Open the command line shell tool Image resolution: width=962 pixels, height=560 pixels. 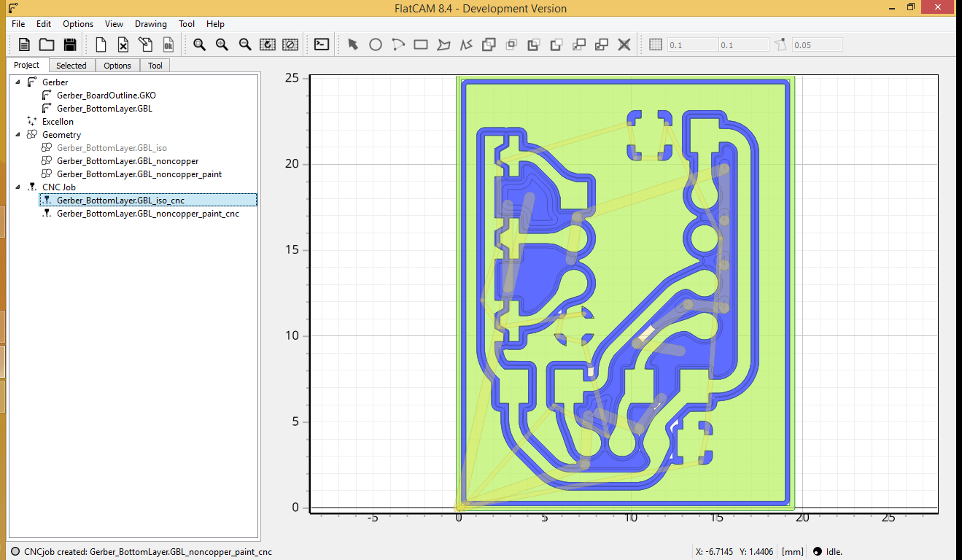pyautogui.click(x=322, y=44)
